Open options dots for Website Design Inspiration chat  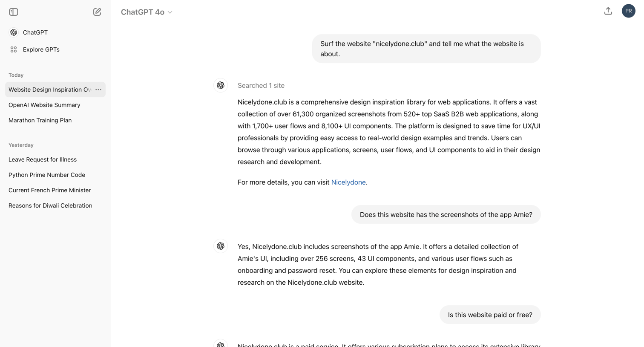[x=98, y=90]
